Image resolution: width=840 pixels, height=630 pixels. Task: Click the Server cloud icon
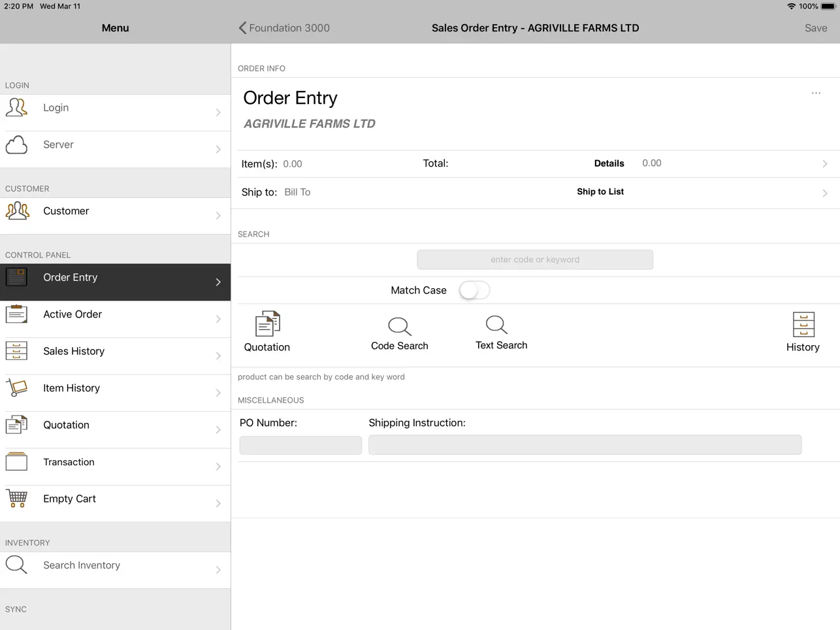(17, 145)
